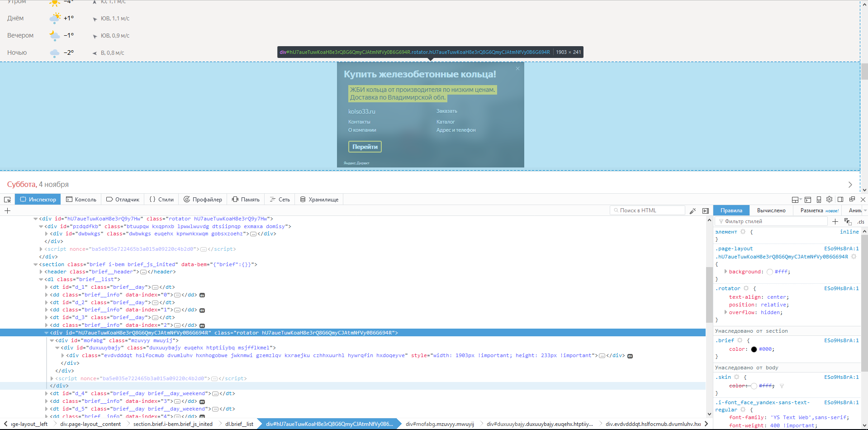Click the overridden #fff color swatch in .skin
Image resolution: width=868 pixels, height=430 pixels.
coord(754,386)
